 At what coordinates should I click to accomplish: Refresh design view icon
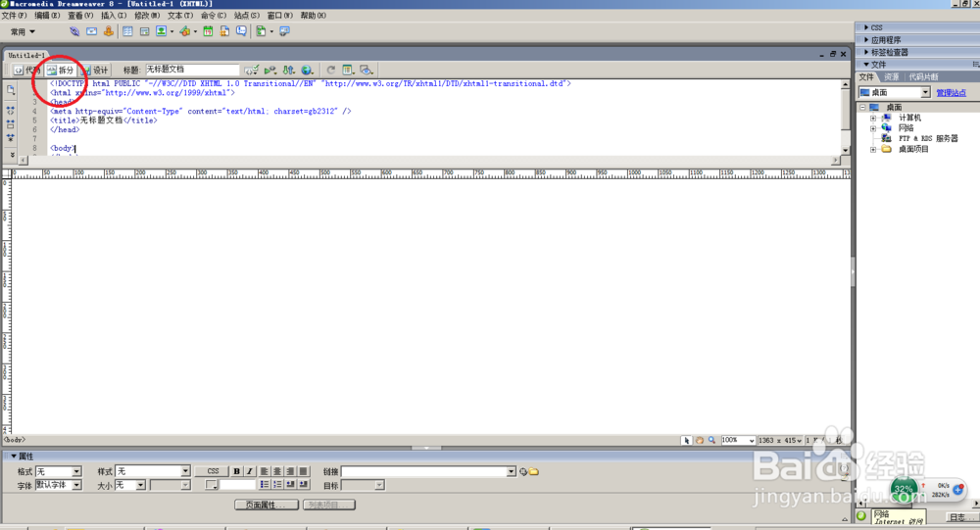pos(330,70)
